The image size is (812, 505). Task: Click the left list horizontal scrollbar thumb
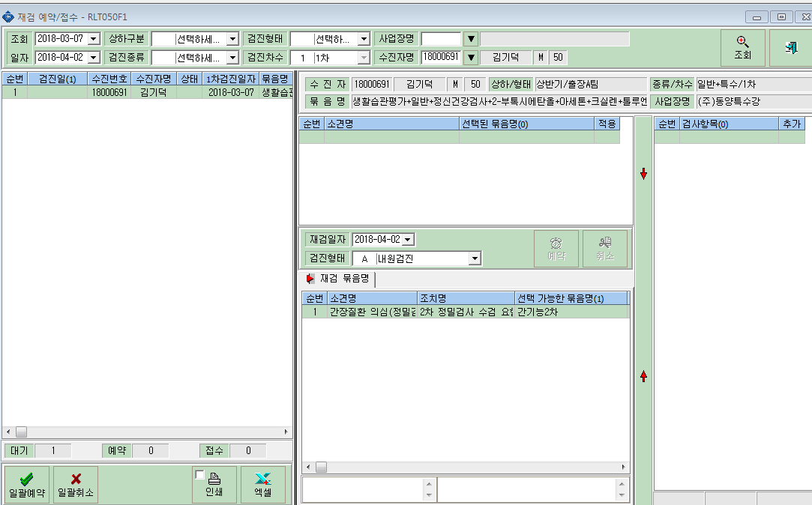click(x=21, y=432)
